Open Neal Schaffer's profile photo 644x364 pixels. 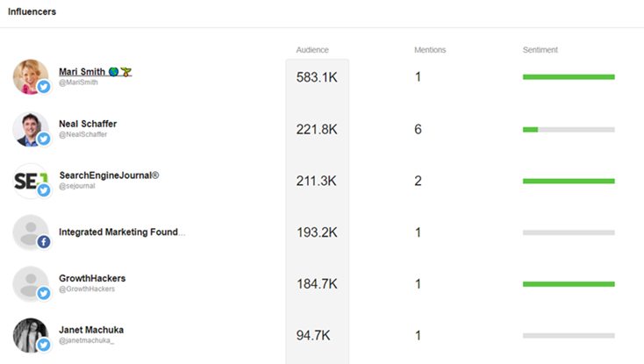click(x=31, y=129)
